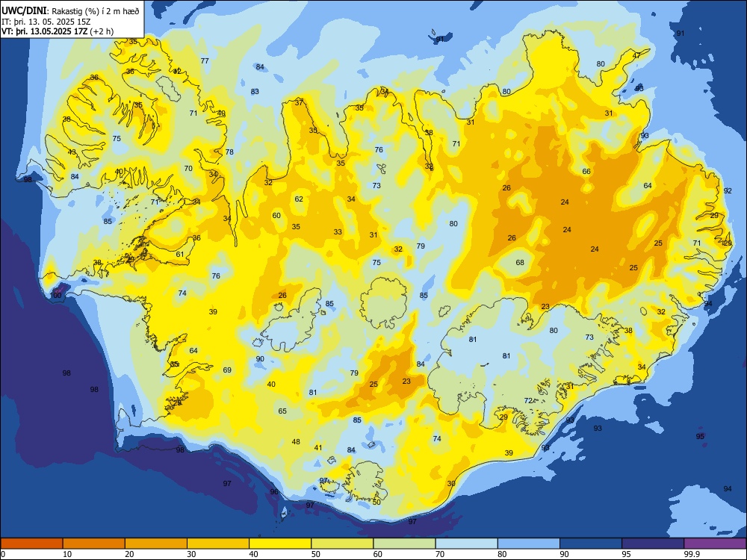Click the 'IT: þri. 13. 05. 2025 15Z' line

(x=46, y=22)
